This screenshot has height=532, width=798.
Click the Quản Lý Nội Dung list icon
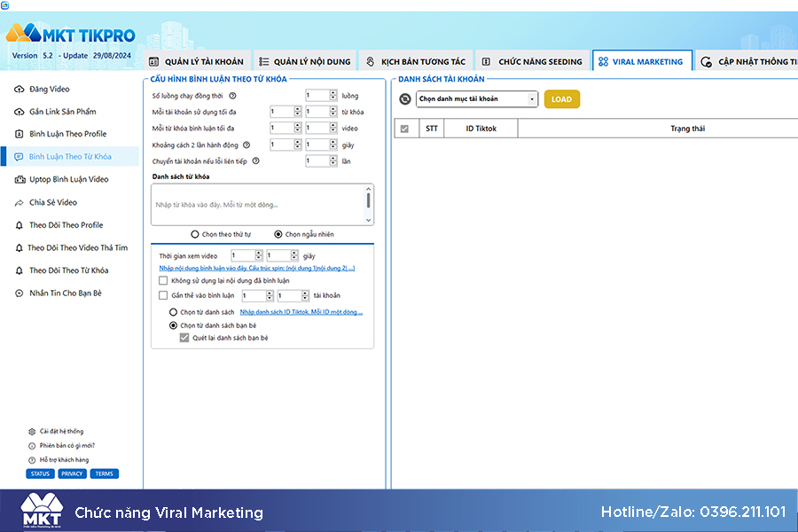click(x=263, y=61)
